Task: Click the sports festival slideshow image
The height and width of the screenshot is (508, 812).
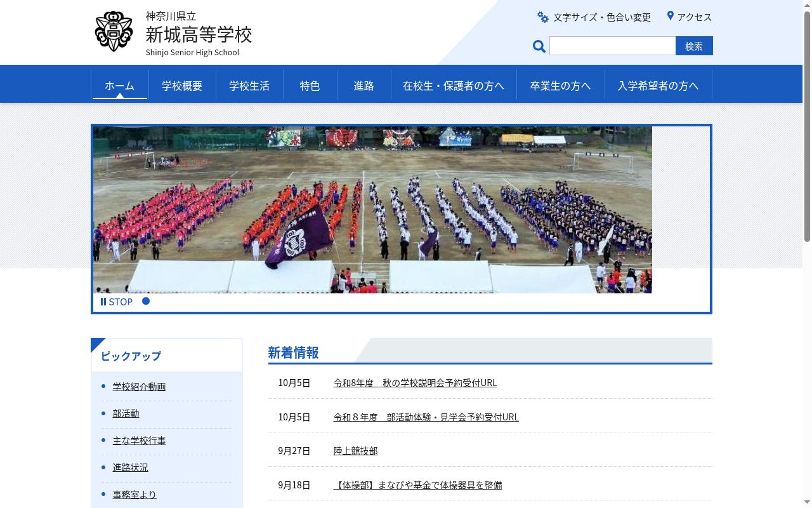Action: 372,210
